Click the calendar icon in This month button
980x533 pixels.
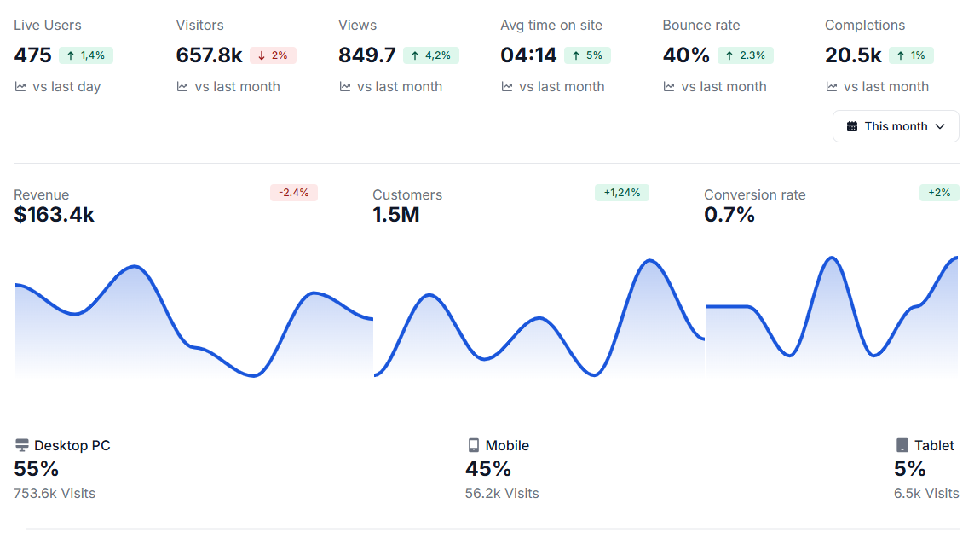coord(852,125)
